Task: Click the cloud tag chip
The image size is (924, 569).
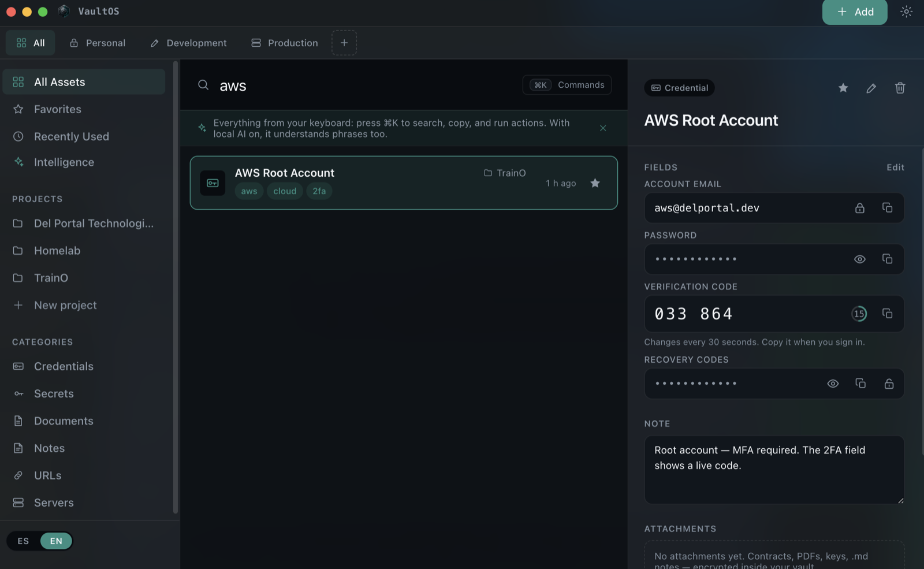Action: 285,191
